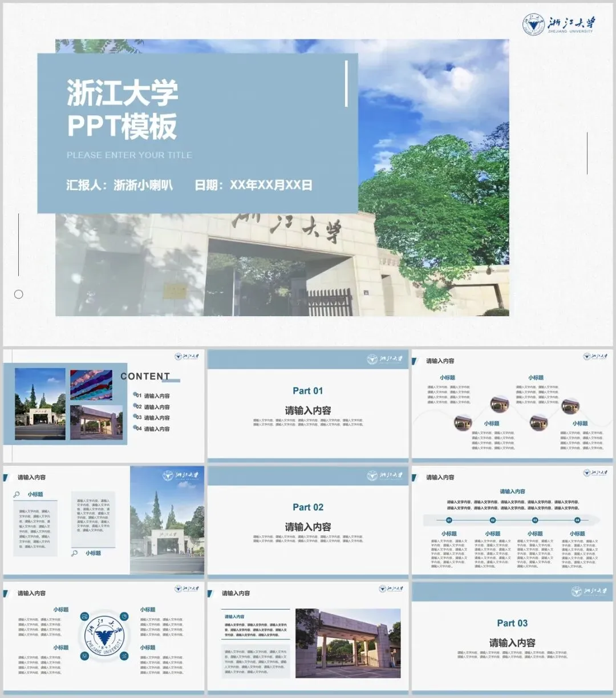
Task: Click the university logo on the Part 02 slide
Action: click(x=385, y=475)
